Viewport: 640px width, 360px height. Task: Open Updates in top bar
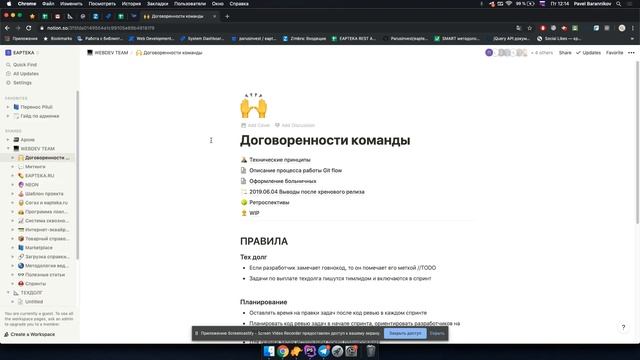(588, 53)
